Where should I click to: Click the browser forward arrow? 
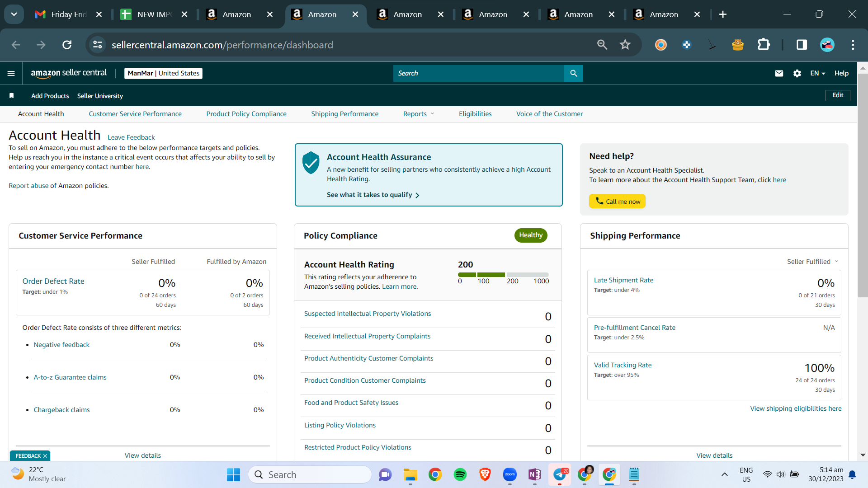pyautogui.click(x=41, y=45)
